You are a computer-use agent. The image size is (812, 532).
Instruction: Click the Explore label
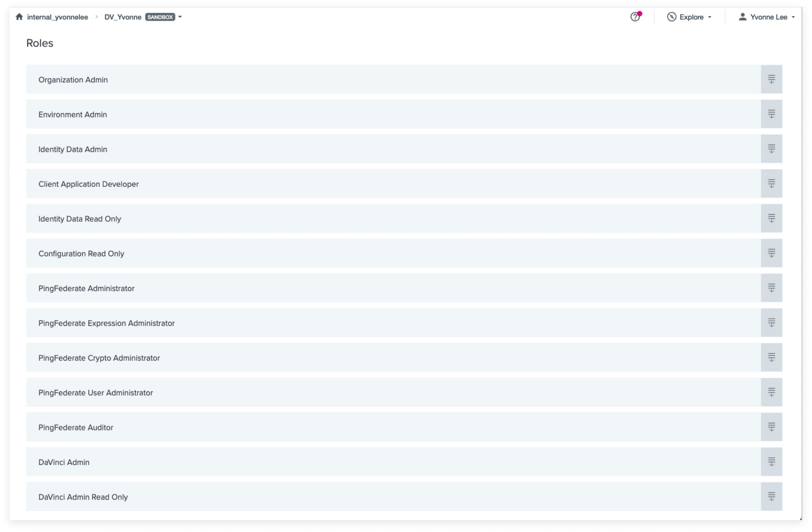[691, 17]
